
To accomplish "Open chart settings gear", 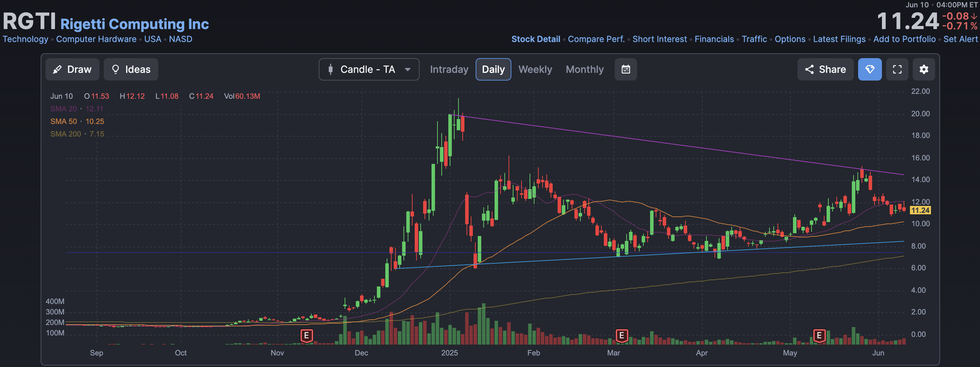I will pos(924,69).
